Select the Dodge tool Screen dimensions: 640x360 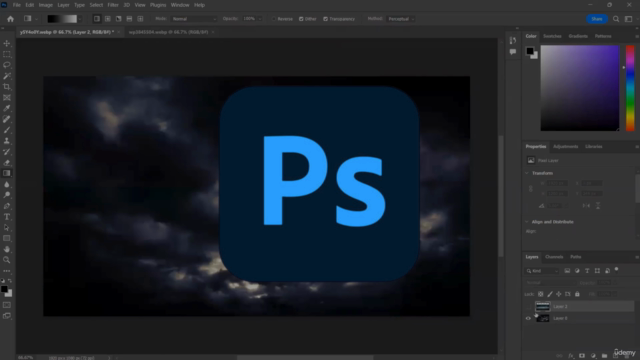coord(7,195)
